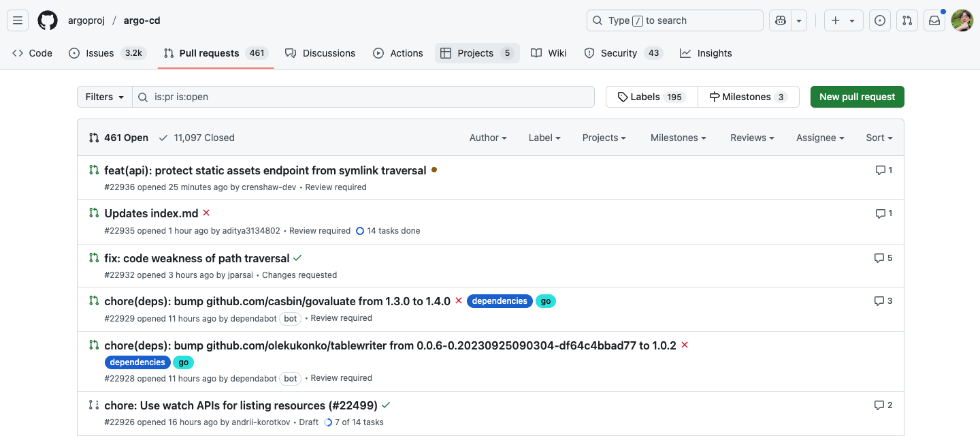Open the Actions tab
The width and height of the screenshot is (980, 436).
[398, 53]
